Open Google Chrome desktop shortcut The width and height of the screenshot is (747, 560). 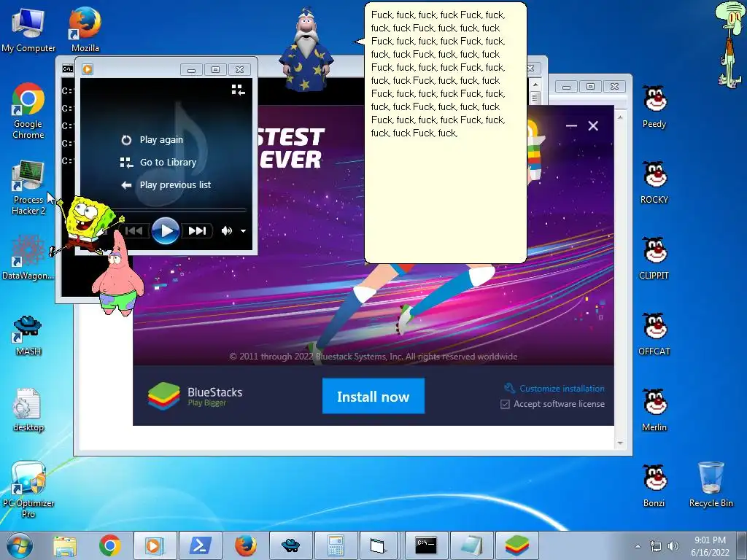coord(28,111)
